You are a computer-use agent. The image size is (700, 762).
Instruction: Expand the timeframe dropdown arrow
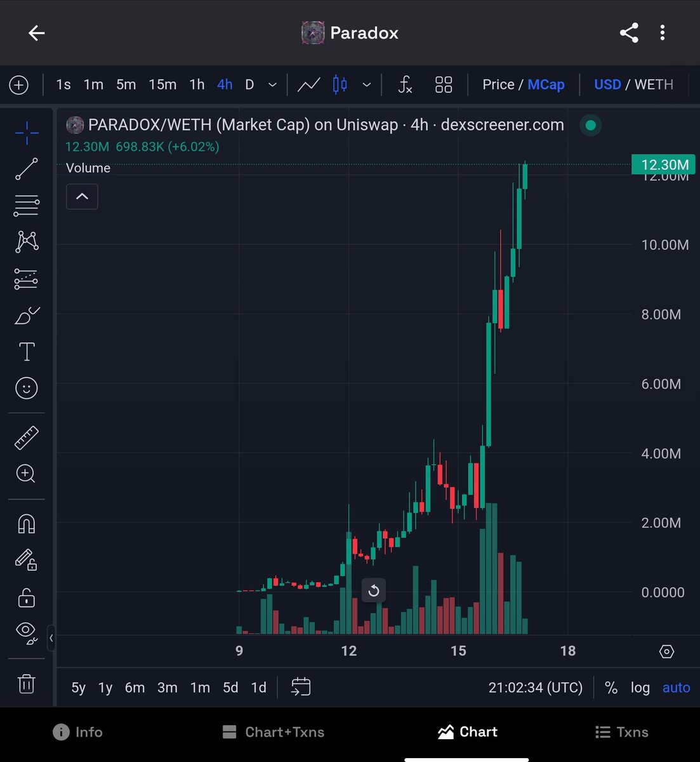point(272,84)
